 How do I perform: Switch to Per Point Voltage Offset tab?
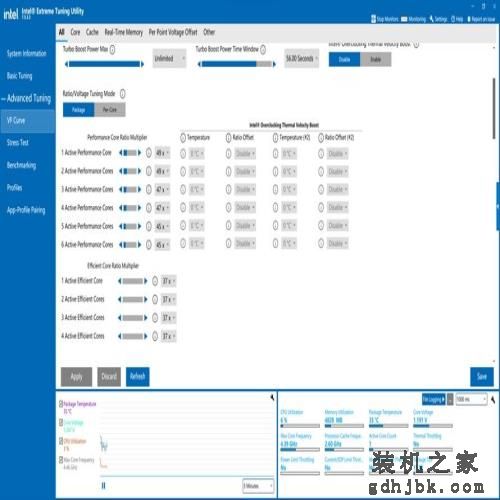[173, 32]
